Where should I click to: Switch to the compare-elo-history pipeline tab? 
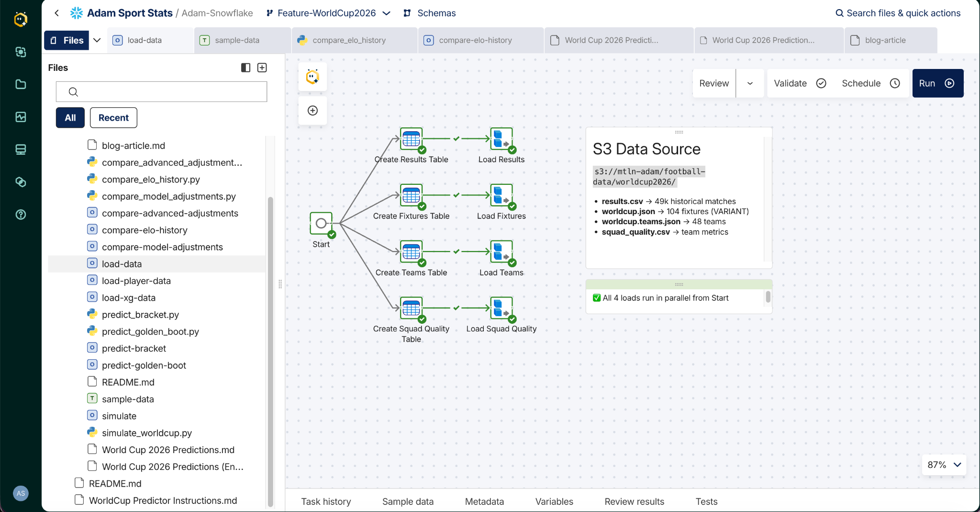[x=481, y=40]
